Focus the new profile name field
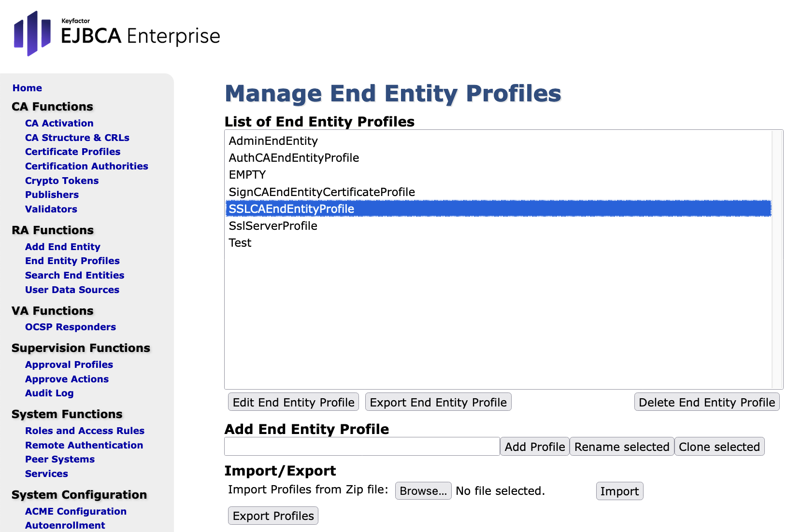 click(362, 447)
